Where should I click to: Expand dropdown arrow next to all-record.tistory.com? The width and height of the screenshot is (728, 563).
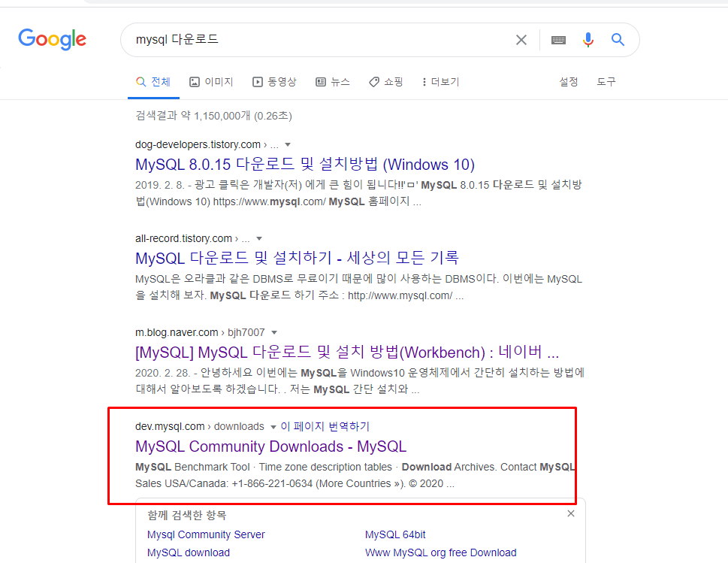(x=259, y=239)
